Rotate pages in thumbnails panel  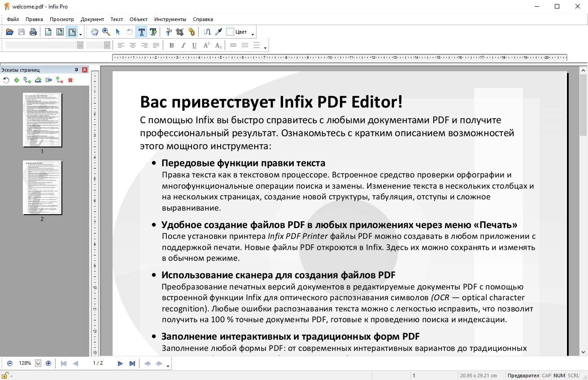coord(6,80)
